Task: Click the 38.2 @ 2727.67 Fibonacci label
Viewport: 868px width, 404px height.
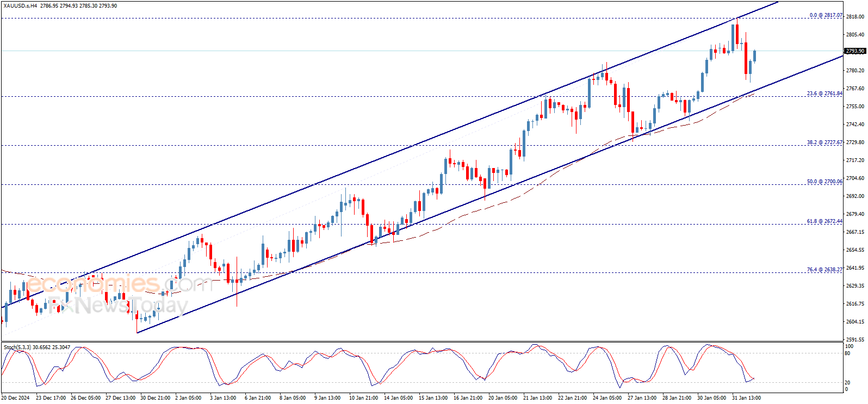Action: pos(824,142)
